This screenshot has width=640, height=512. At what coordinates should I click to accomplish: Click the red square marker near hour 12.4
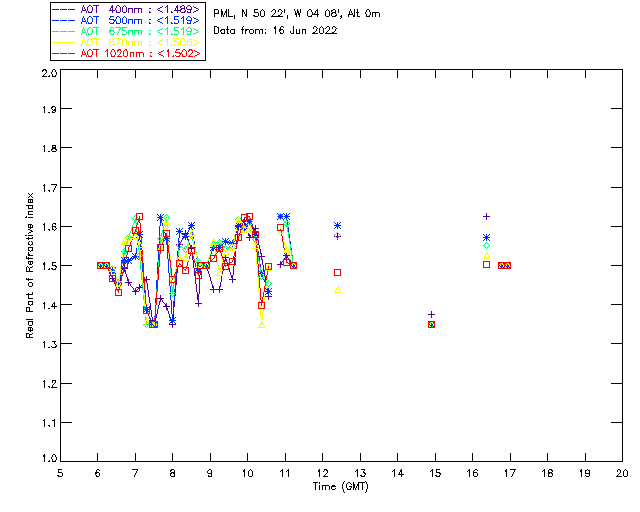(338, 272)
